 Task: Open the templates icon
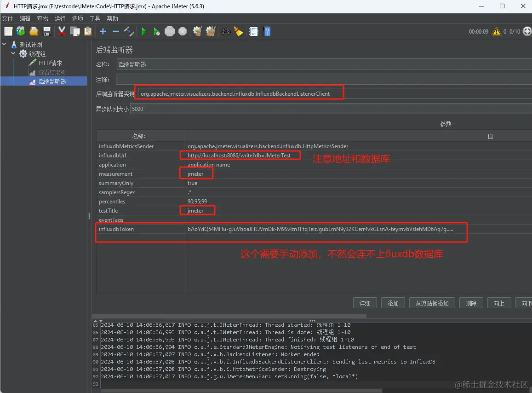point(21,32)
